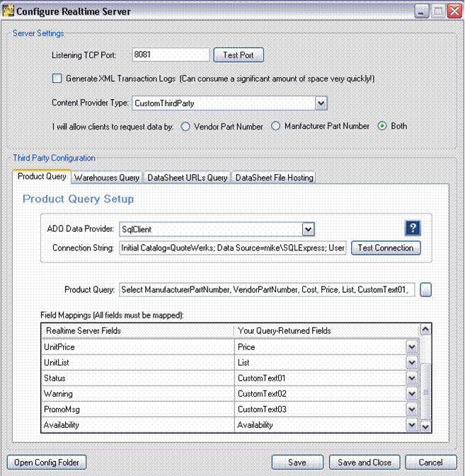This screenshot has height=476, width=465.
Task: Click the field mappings scroll down arrow
Action: click(x=425, y=426)
